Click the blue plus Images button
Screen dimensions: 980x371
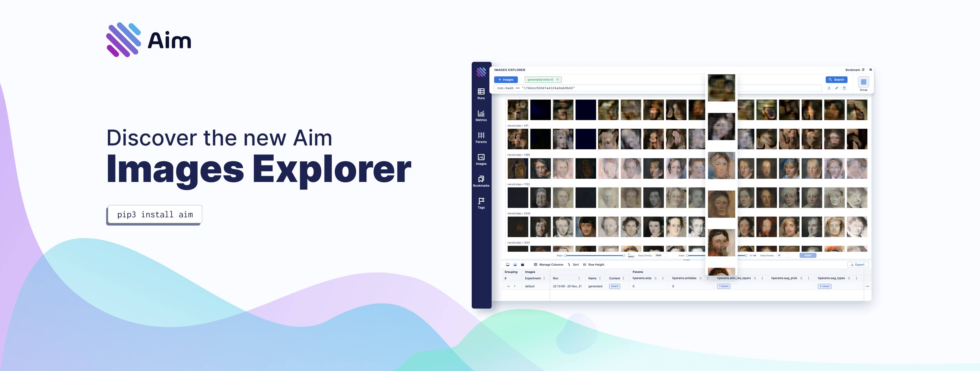click(x=506, y=80)
